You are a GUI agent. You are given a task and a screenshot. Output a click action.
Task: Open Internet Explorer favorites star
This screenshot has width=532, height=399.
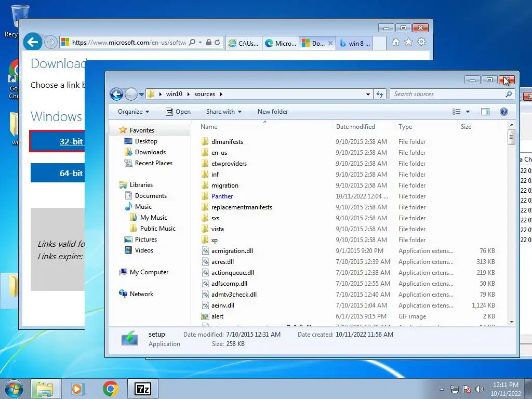(x=408, y=42)
